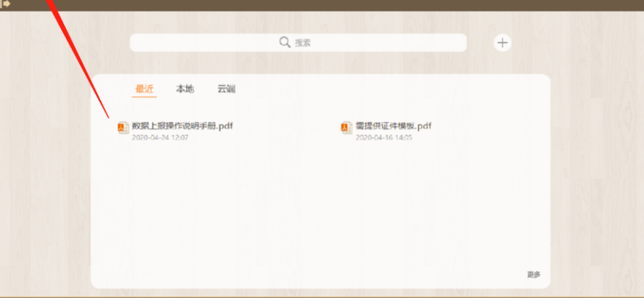Click PDF icon beside 需提供证件模板.pdf
The width and height of the screenshot is (644, 298).
click(346, 128)
